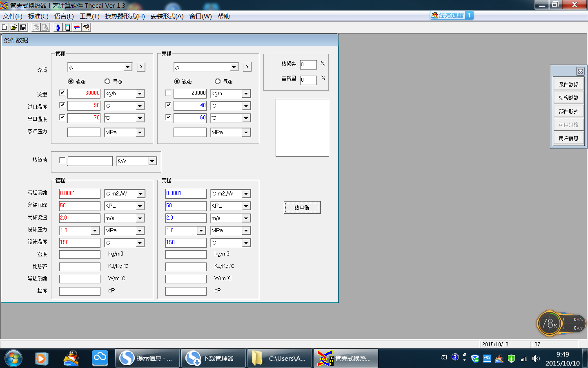This screenshot has width=588, height=368.
Task: Click the Open folder toolbar icon
Action: pyautogui.click(x=14, y=27)
